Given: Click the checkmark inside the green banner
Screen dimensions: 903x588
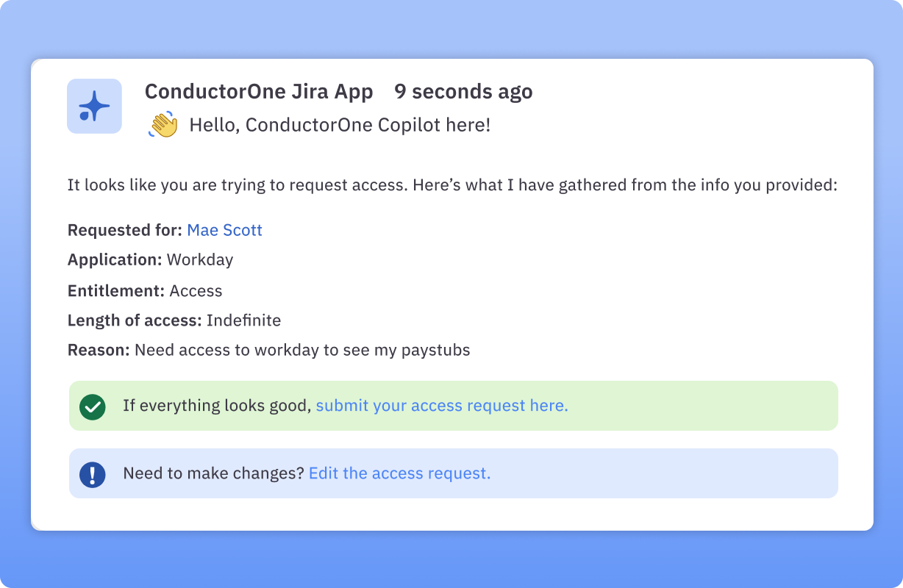Looking at the screenshot, I should tap(92, 406).
